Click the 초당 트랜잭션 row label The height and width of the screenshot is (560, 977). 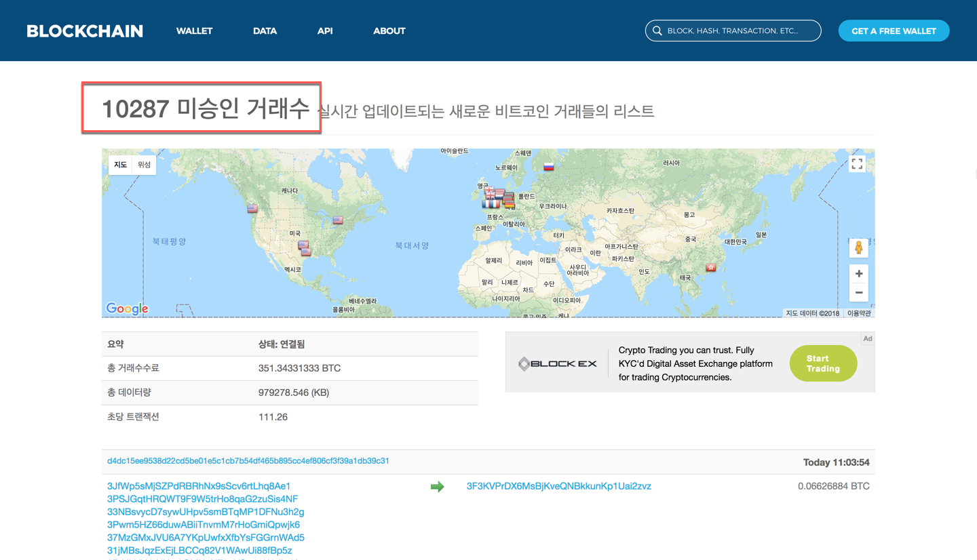[133, 417]
